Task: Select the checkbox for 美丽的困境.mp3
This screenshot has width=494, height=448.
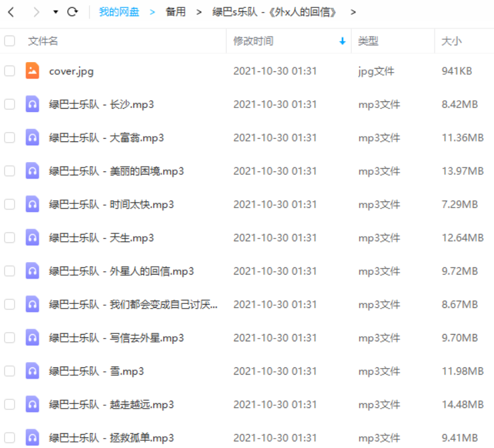Action: (x=9, y=171)
